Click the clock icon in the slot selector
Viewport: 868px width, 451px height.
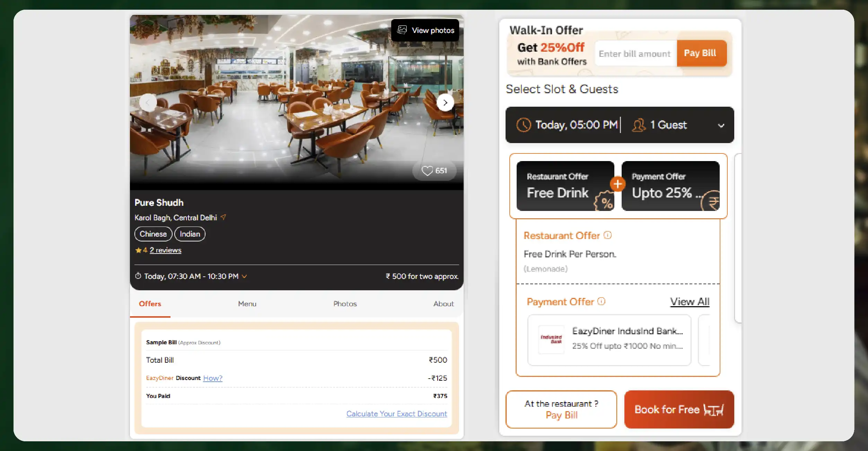point(523,125)
